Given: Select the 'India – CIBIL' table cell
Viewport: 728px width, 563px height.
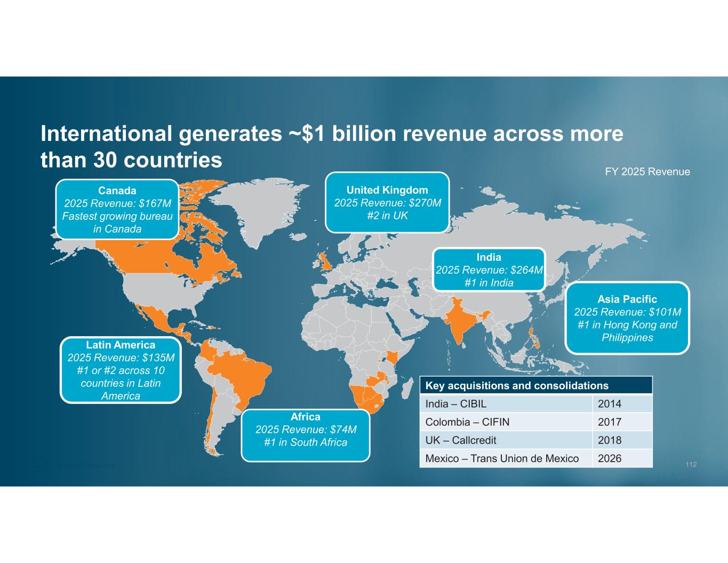Looking at the screenshot, I should [x=506, y=404].
